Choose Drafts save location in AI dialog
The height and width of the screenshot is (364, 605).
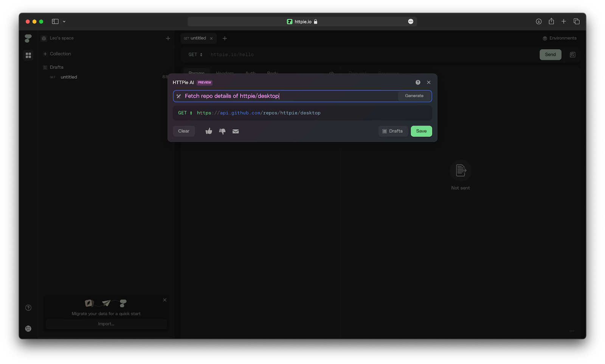coord(393,131)
